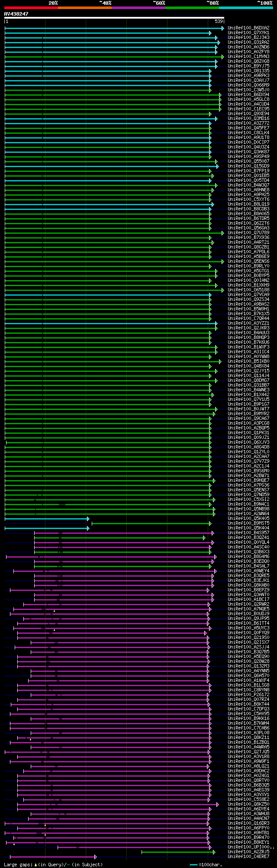Select label UniRef100_D0CIP7
Screen dimensions: 277x868
pos(248,142)
